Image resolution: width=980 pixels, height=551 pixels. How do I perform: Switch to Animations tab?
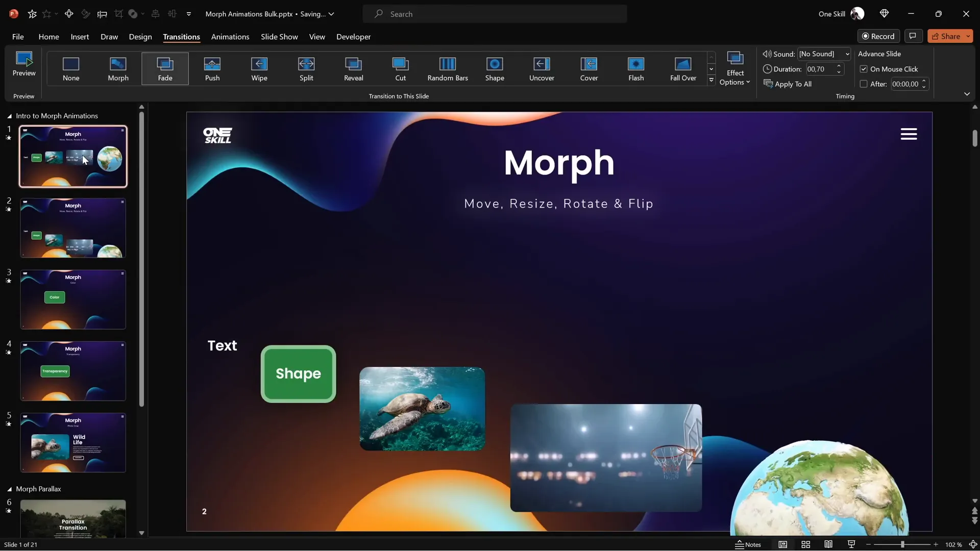point(230,37)
